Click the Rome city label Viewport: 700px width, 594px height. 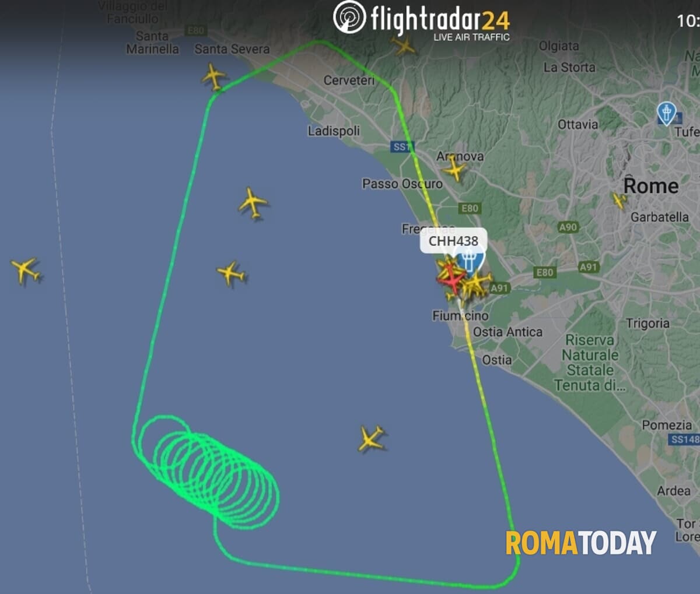tap(651, 186)
